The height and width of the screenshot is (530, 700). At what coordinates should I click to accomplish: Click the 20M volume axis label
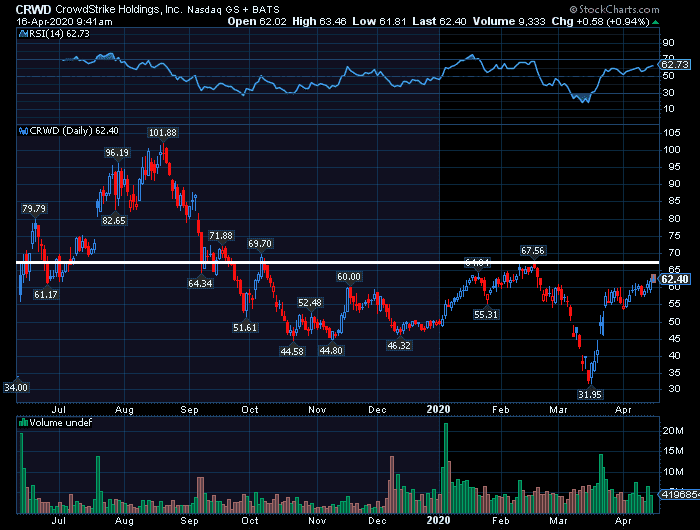click(x=673, y=431)
